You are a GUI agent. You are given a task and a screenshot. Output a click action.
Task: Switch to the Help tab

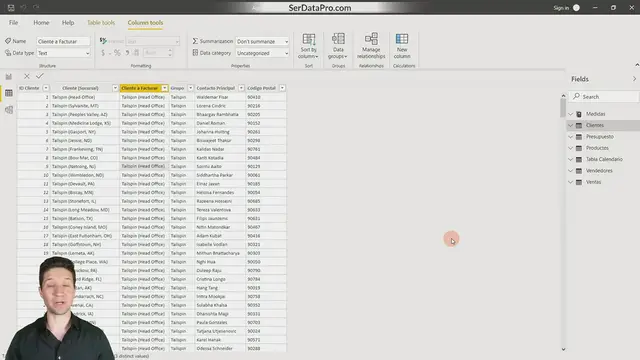68,22
